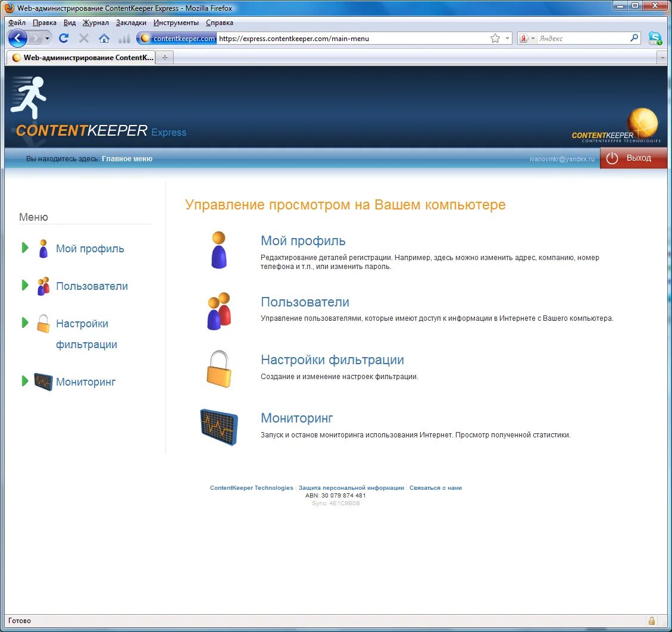Screen dimensions: 672x632
Task: Click the large two-users icon in the main area
Action: coord(219,311)
